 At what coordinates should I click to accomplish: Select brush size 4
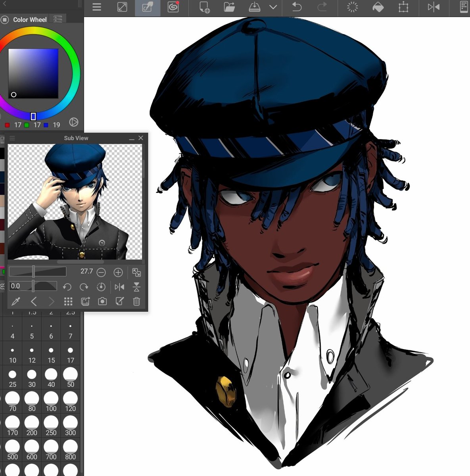point(13,332)
